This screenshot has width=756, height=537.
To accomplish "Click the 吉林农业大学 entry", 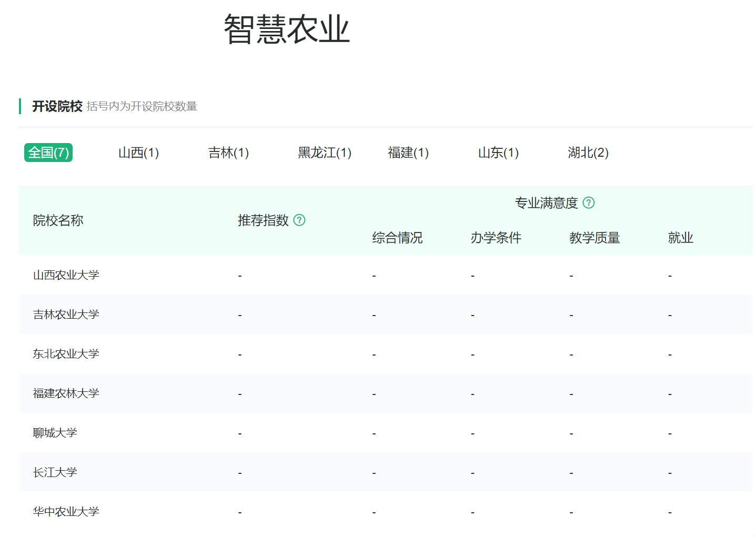I will pyautogui.click(x=66, y=314).
